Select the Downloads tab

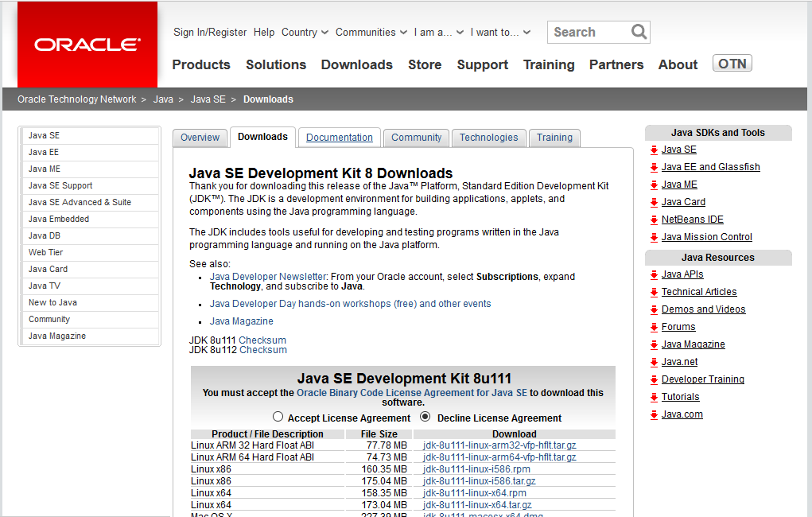(262, 138)
